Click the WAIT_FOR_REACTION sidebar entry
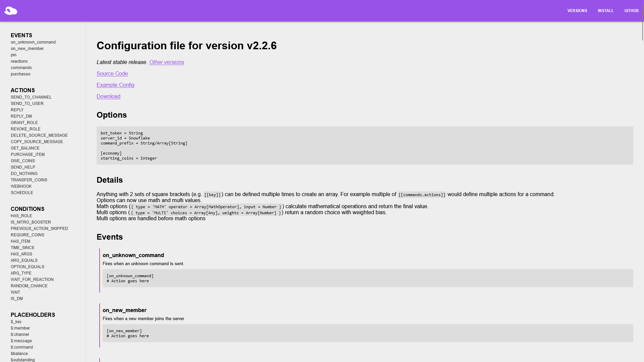This screenshot has height=362, width=644. coord(32,280)
